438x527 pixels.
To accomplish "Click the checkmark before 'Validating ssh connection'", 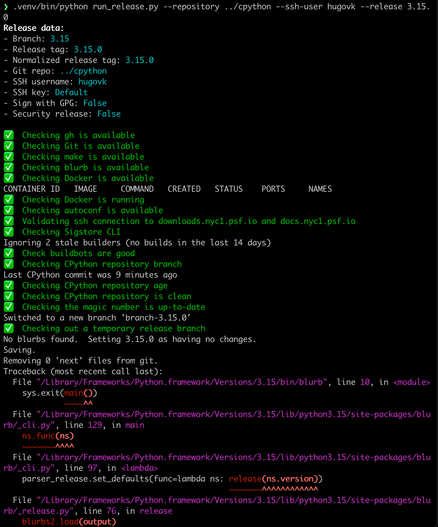I will click(x=9, y=221).
